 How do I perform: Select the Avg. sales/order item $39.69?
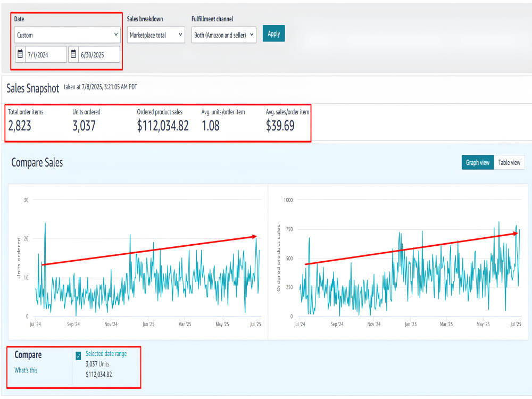280,126
